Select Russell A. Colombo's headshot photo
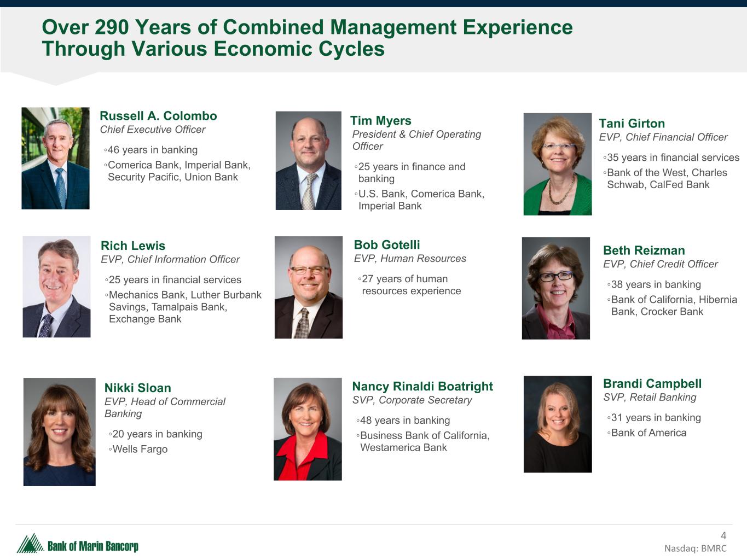 55,158
